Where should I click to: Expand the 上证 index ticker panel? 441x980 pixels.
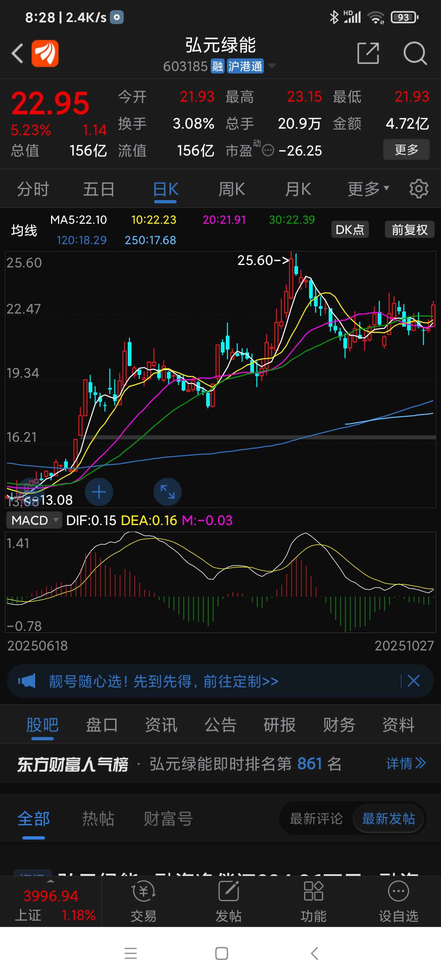pos(51,901)
